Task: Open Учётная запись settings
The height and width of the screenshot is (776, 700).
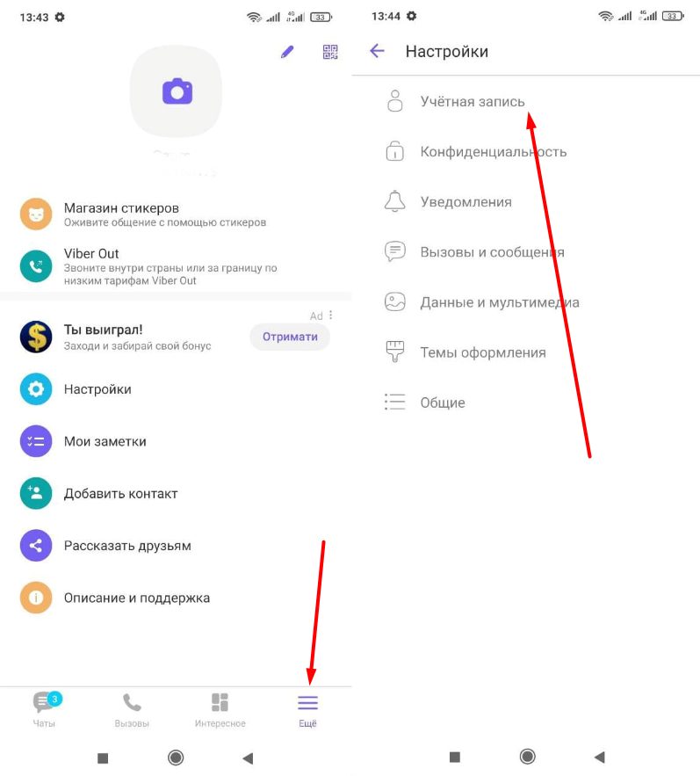Action: (x=526, y=101)
